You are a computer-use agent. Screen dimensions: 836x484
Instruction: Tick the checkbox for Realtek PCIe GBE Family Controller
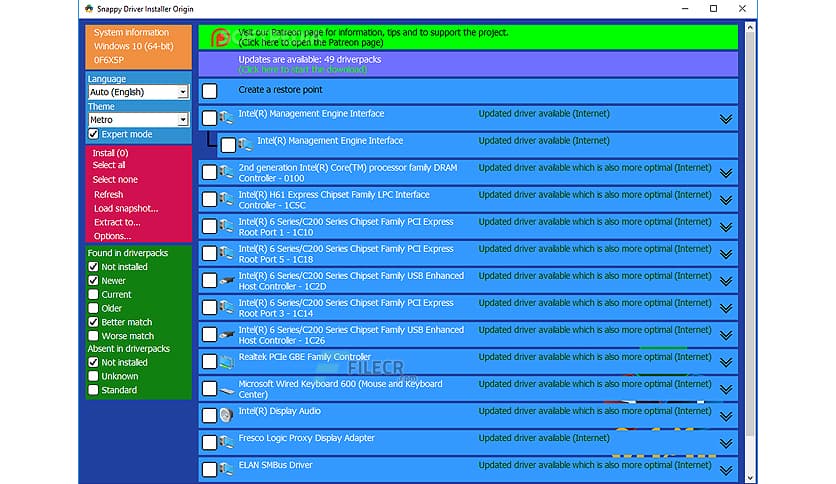(x=210, y=361)
